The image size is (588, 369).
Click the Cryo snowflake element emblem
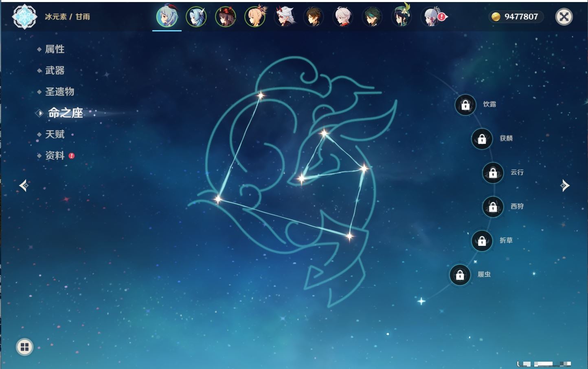pyautogui.click(x=24, y=17)
